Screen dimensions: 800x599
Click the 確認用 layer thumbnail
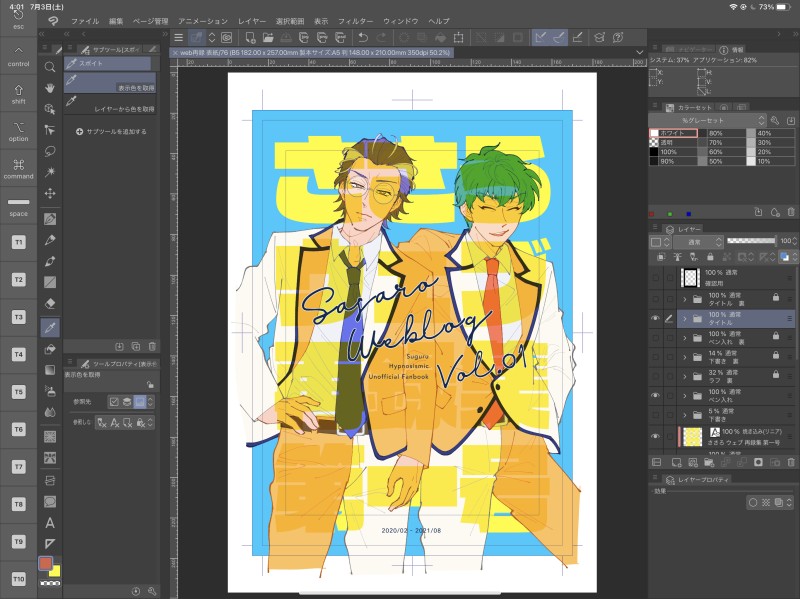point(690,278)
